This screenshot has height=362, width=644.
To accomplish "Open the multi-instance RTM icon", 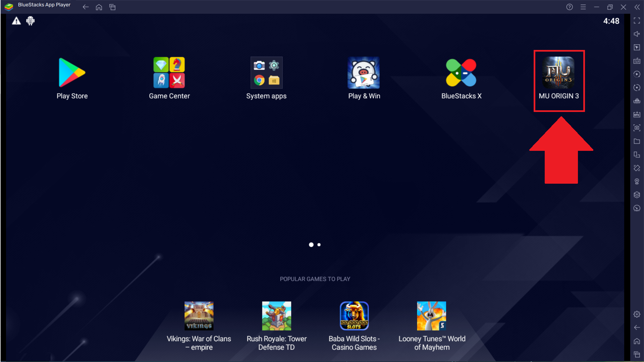I will [637, 101].
